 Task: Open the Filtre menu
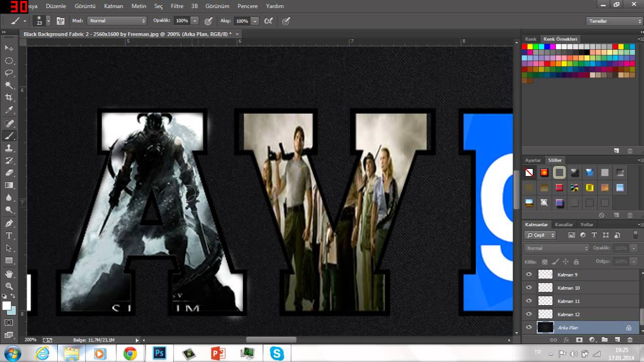pos(177,6)
